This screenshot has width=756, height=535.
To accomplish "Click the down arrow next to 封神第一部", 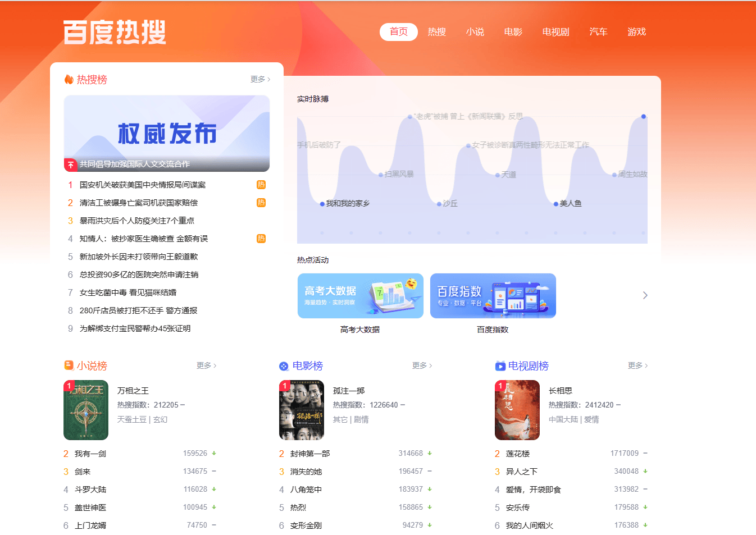I will click(x=430, y=454).
